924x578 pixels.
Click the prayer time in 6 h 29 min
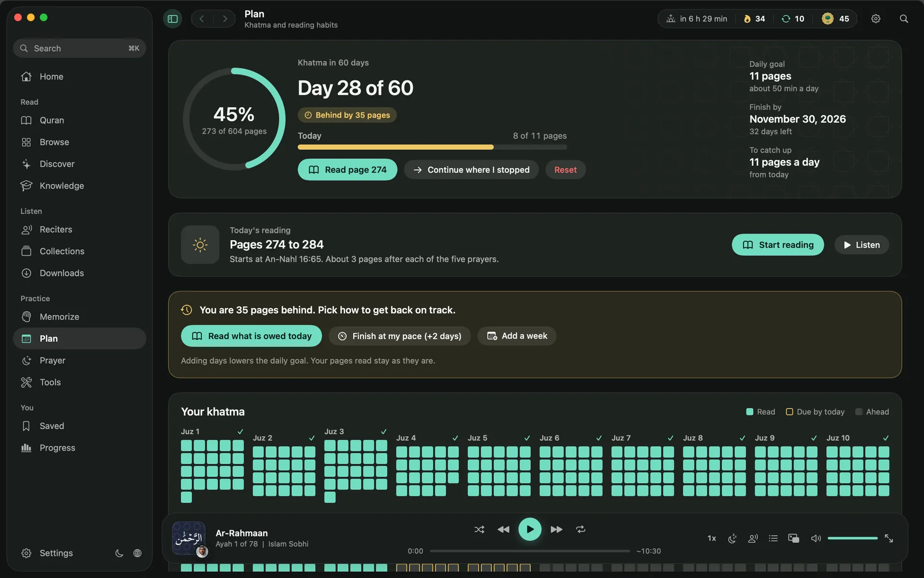point(696,19)
